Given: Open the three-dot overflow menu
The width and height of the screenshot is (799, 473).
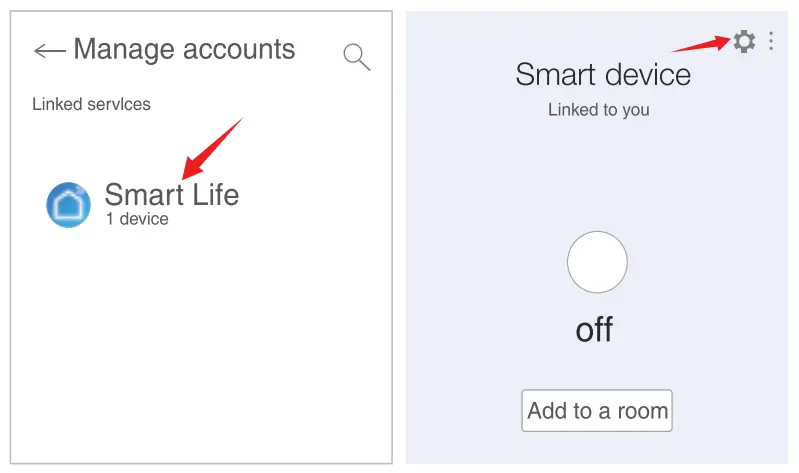Looking at the screenshot, I should tap(771, 41).
